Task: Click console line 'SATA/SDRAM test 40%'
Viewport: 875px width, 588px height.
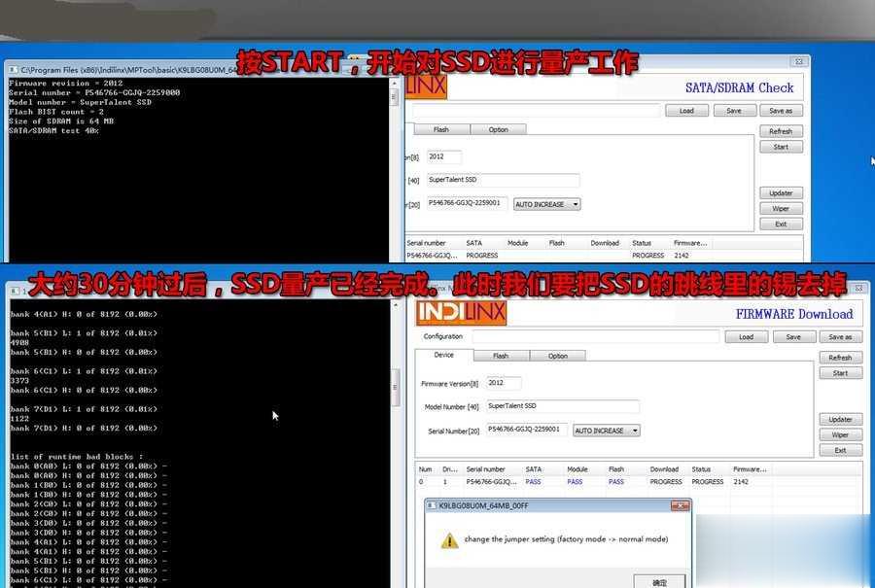Action: click(53, 130)
